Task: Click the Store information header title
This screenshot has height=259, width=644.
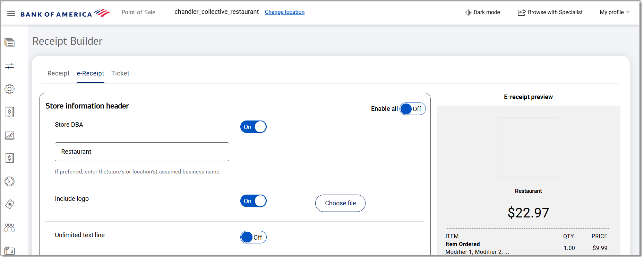Action: pos(87,106)
